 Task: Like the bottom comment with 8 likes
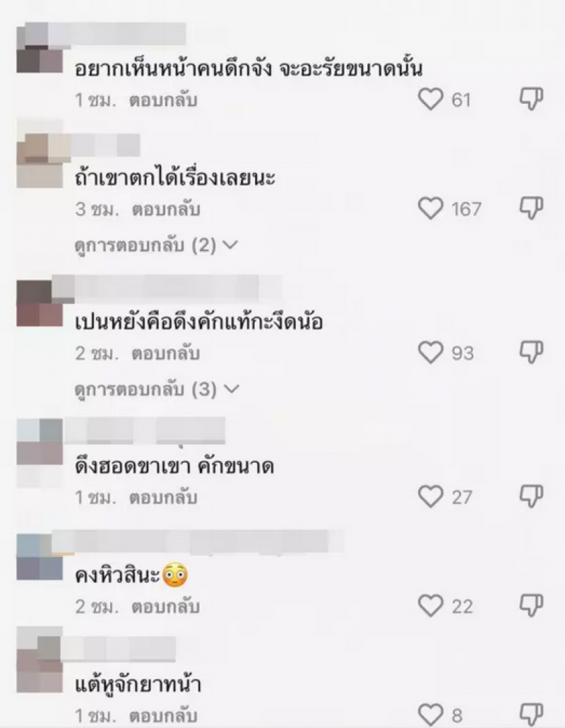(x=431, y=714)
